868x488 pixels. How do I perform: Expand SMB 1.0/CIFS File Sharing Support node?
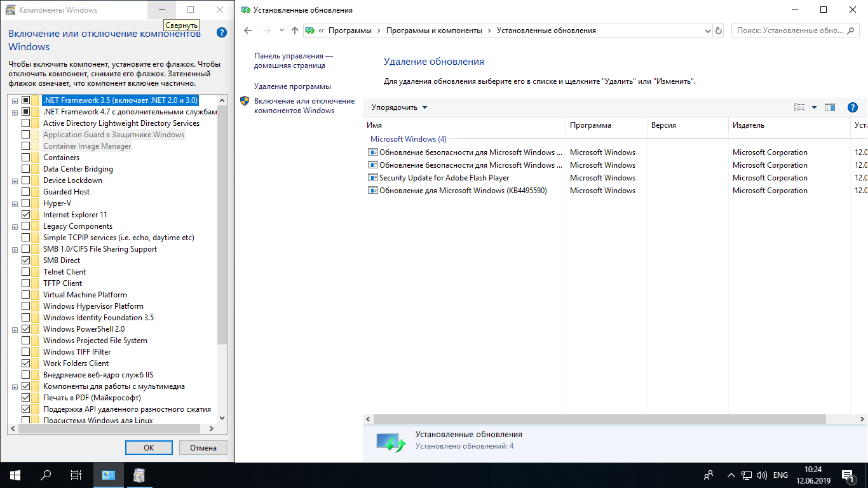(15, 249)
